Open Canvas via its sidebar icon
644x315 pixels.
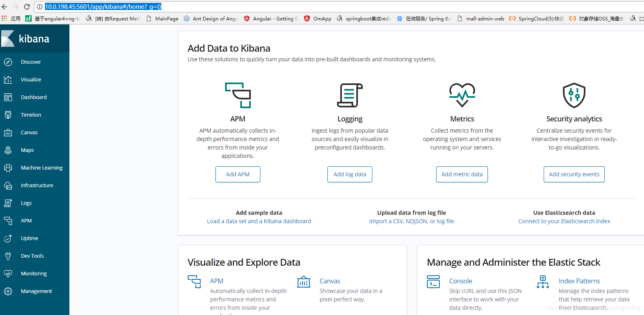[8, 133]
